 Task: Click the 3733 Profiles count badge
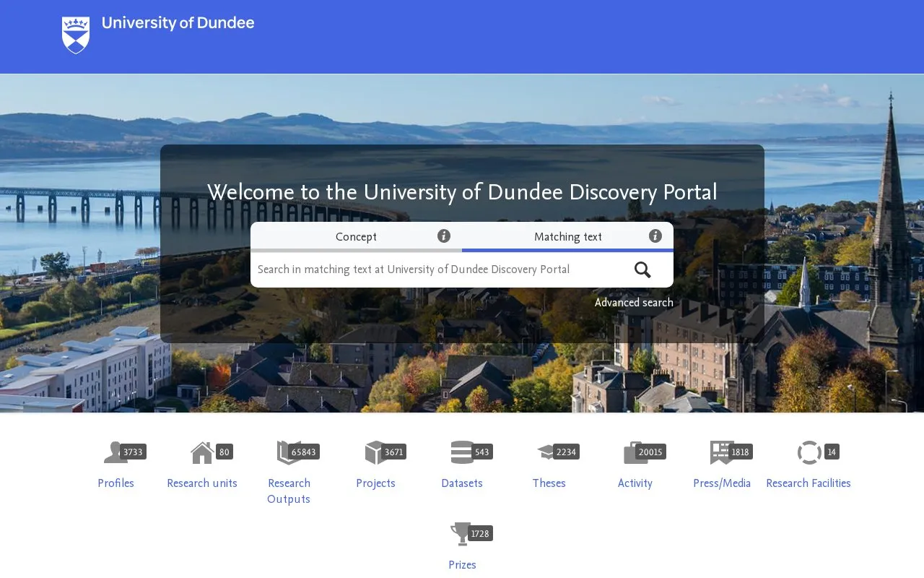133,452
